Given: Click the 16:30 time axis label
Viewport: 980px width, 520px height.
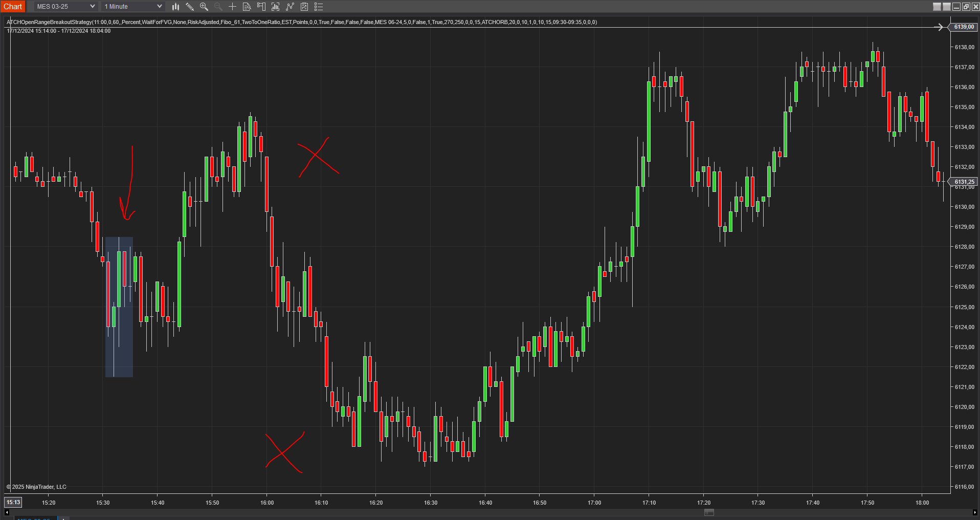Looking at the screenshot, I should [x=431, y=503].
